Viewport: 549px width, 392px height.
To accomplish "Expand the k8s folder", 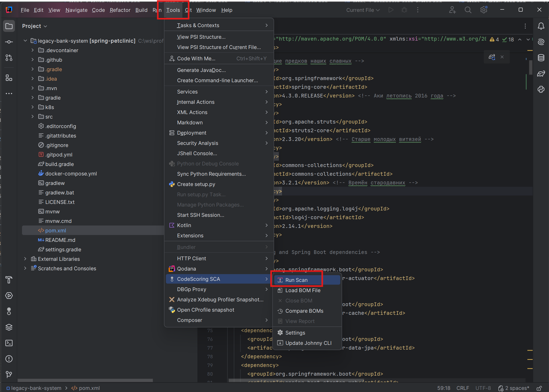I will [x=32, y=107].
